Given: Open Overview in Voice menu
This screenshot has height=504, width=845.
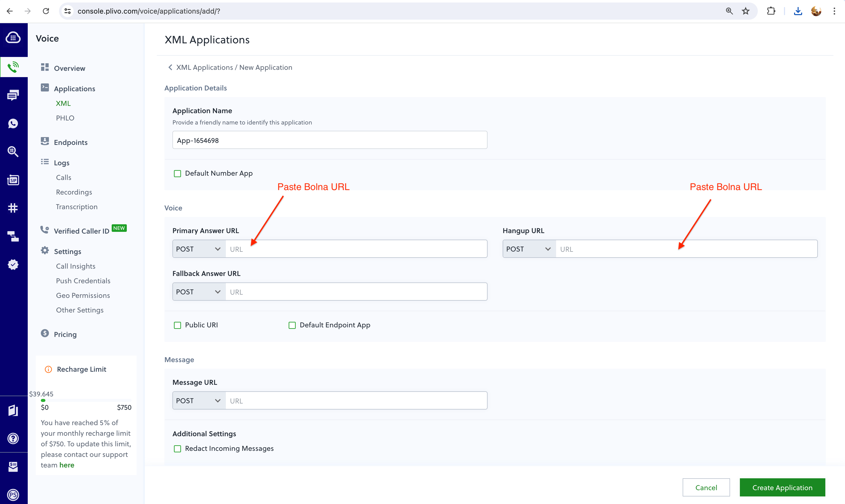Looking at the screenshot, I should click(x=69, y=68).
